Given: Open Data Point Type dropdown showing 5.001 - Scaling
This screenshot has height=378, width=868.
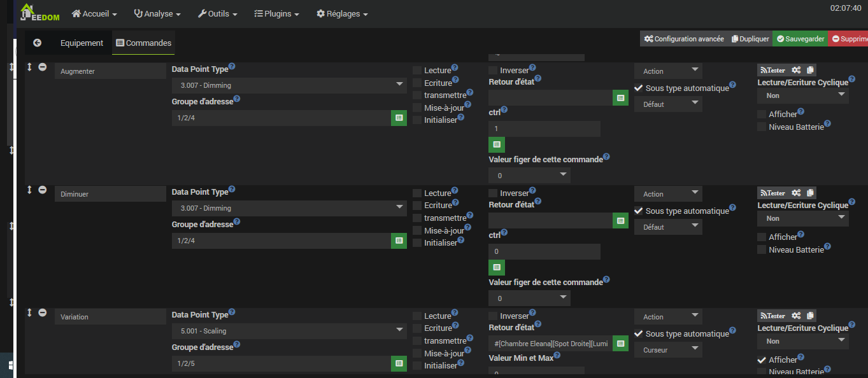Looking at the screenshot, I should click(x=289, y=331).
